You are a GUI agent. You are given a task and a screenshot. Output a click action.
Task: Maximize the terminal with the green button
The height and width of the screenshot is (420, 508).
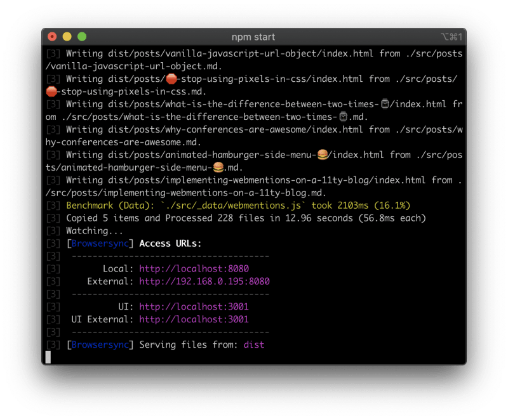coord(82,37)
